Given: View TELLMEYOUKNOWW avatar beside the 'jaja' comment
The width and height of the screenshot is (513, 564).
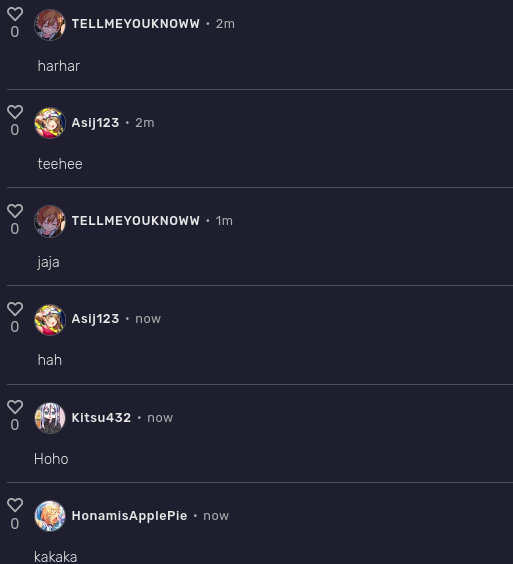Looking at the screenshot, I should click(x=50, y=221).
